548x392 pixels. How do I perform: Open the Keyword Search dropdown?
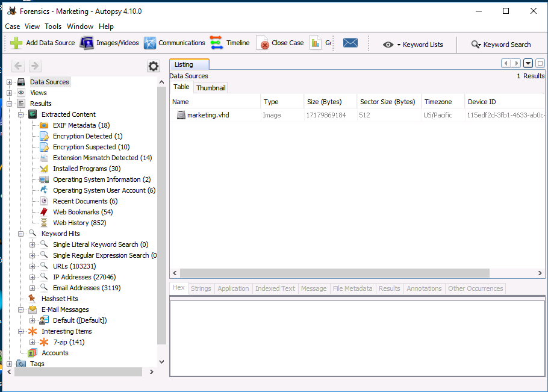coord(476,45)
